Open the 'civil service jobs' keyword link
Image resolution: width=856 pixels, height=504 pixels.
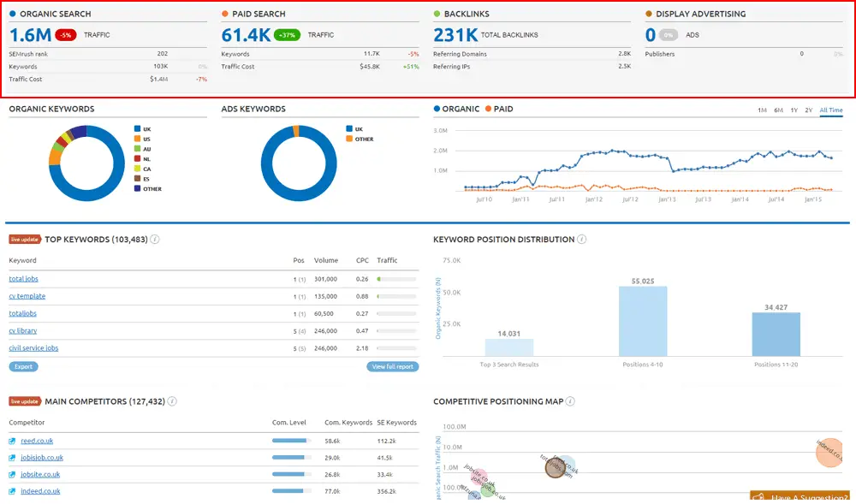(x=34, y=348)
